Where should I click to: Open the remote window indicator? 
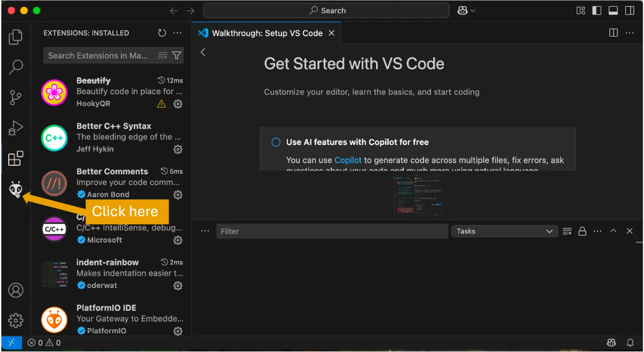[x=11, y=343]
